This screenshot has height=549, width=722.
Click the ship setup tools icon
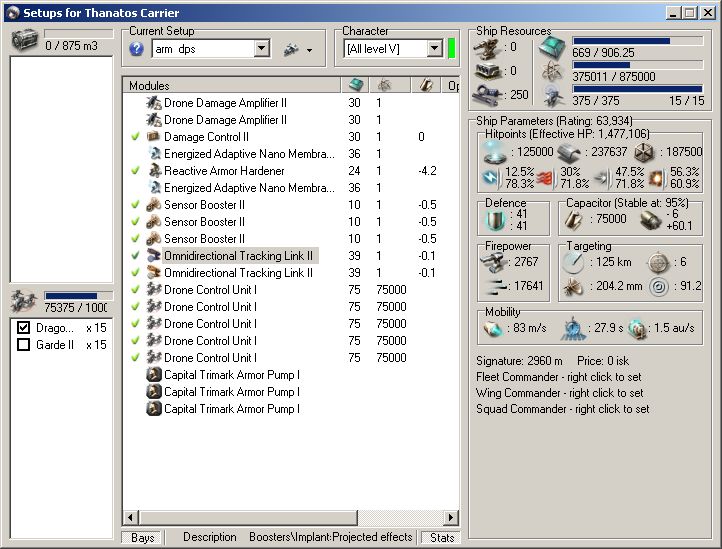tap(291, 49)
